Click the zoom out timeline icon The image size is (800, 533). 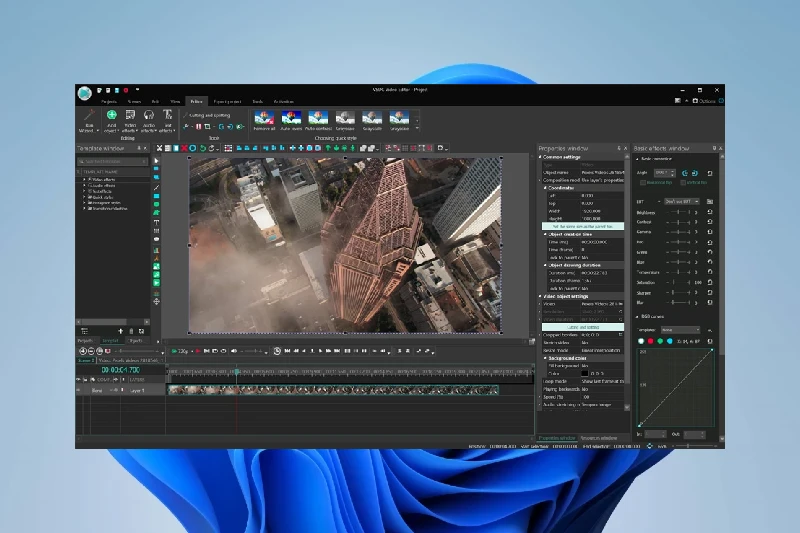point(91,351)
